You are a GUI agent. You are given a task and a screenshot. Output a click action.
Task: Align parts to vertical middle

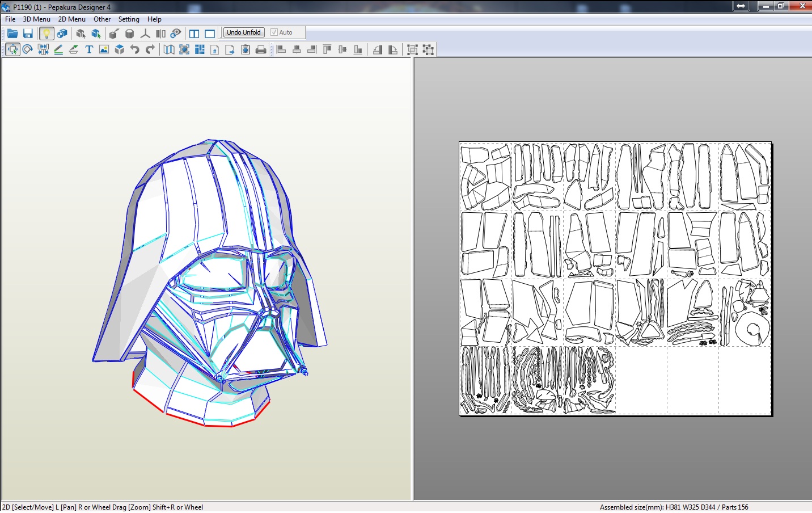point(342,49)
